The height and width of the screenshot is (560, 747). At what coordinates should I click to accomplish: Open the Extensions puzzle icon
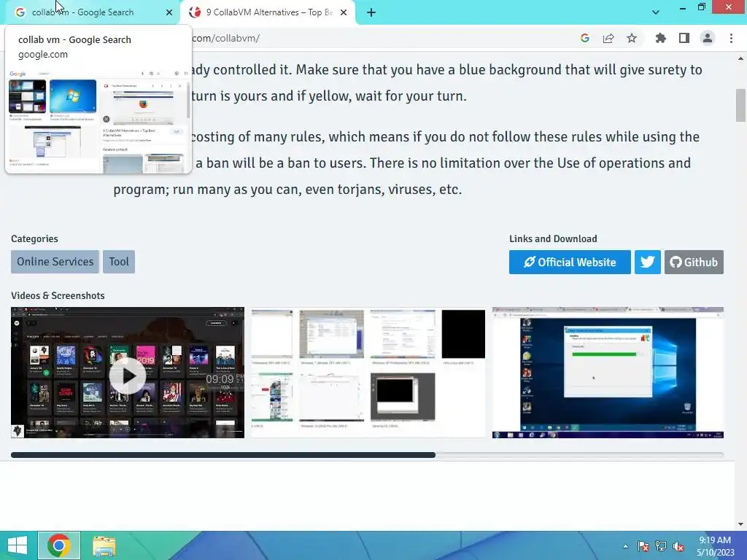coord(661,38)
